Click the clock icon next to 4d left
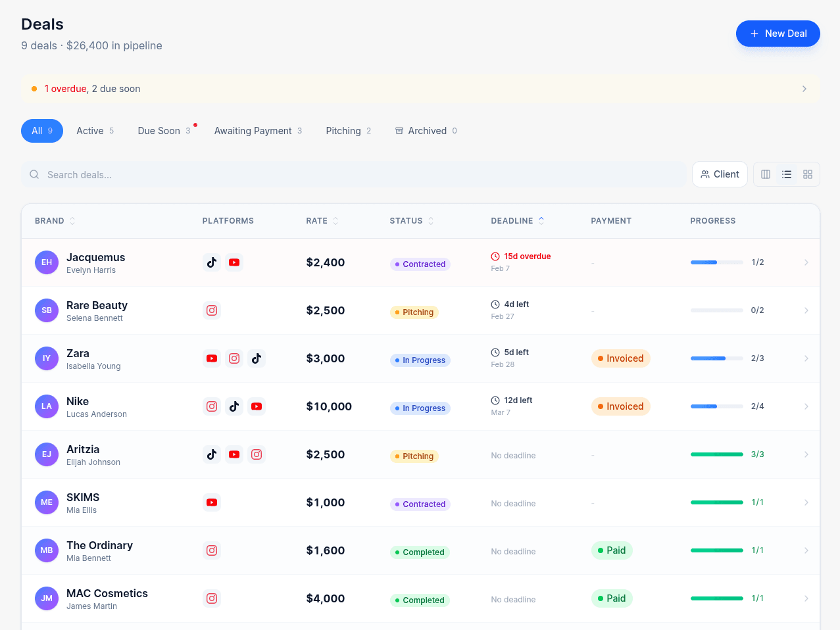840x630 pixels. coord(495,304)
